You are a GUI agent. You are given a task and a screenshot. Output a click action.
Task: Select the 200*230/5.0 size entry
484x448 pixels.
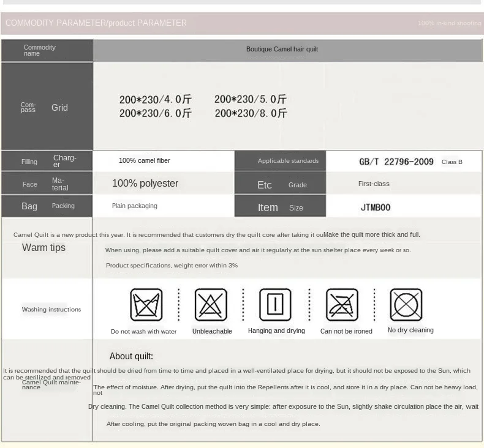click(x=251, y=99)
